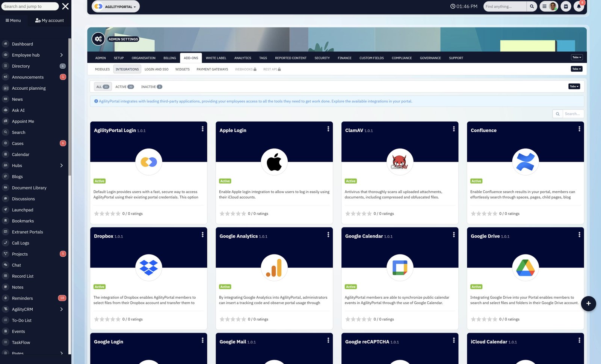
Task: Close the sidebar search with X icon
Action: click(x=65, y=6)
